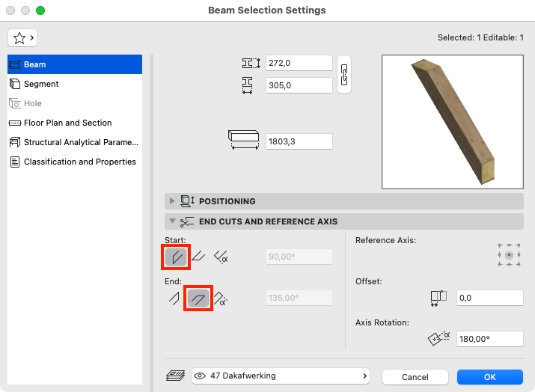535x392 pixels.
Task: Confirm settings with OK button
Action: coord(490,377)
